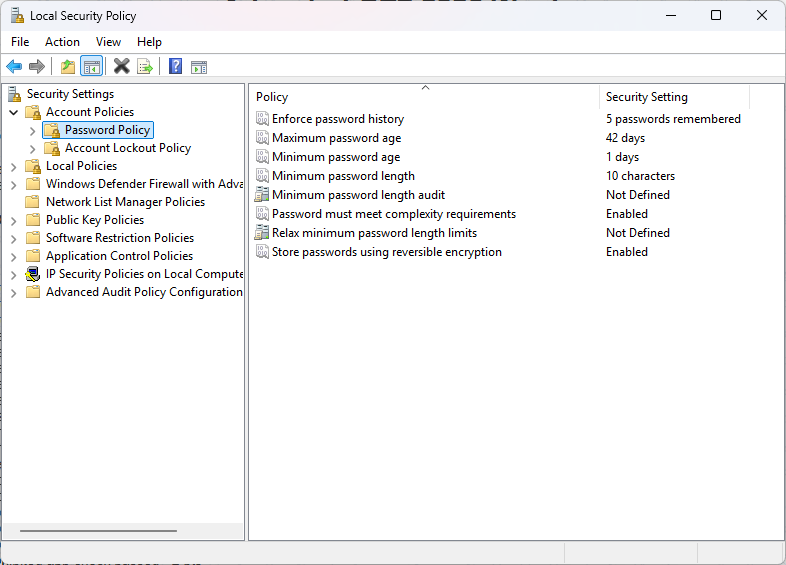Viewport: 786px width, 565px height.
Task: Expand the Local Policies tree node
Action: [13, 166]
